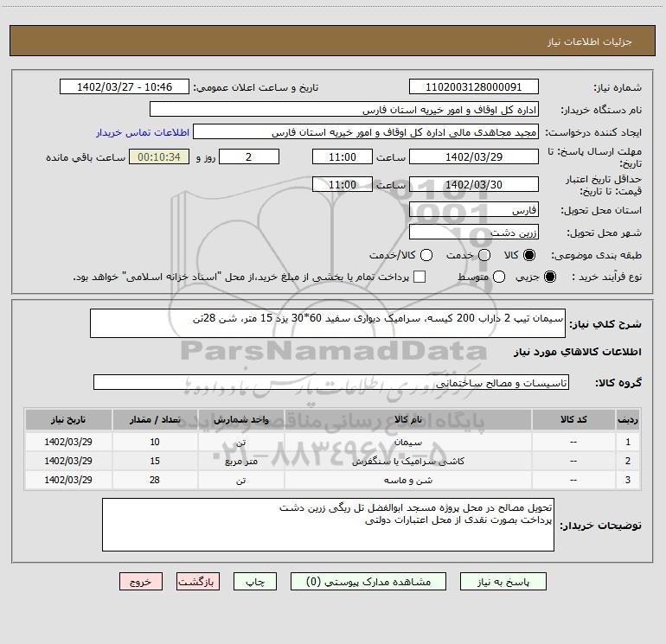This screenshot has height=644, width=666.
Task: Click the واحد شمارش column header
Action: (240, 419)
